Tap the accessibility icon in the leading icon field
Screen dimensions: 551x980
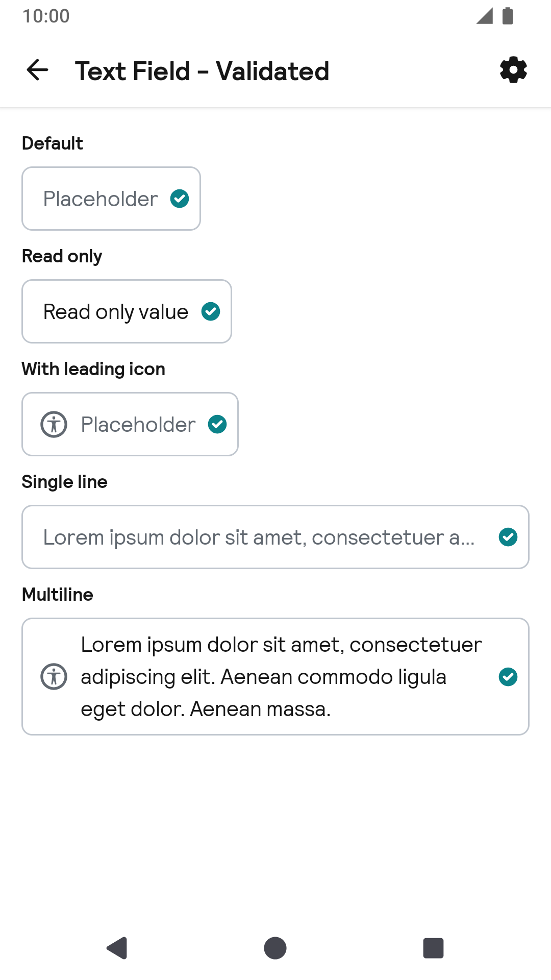click(54, 424)
